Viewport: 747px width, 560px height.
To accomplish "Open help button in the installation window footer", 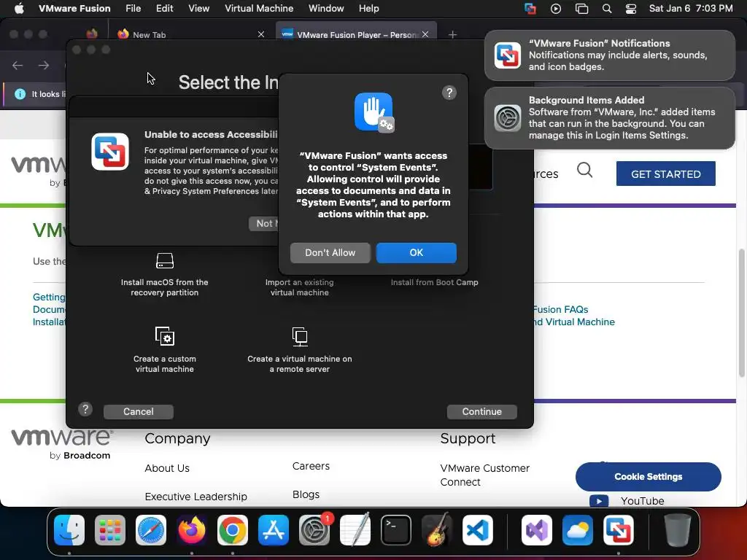I will coord(85,409).
